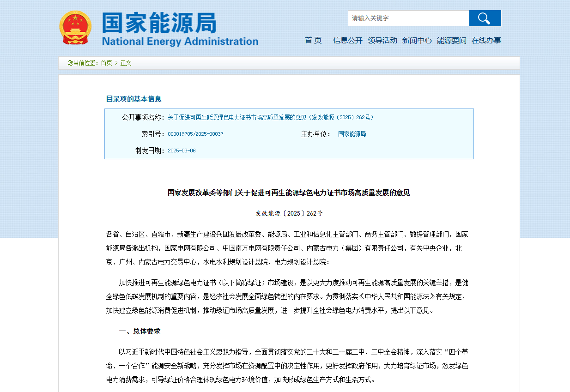Click the 国家能源局 主办单位 link
The width and height of the screenshot is (570, 392).
[x=352, y=133]
